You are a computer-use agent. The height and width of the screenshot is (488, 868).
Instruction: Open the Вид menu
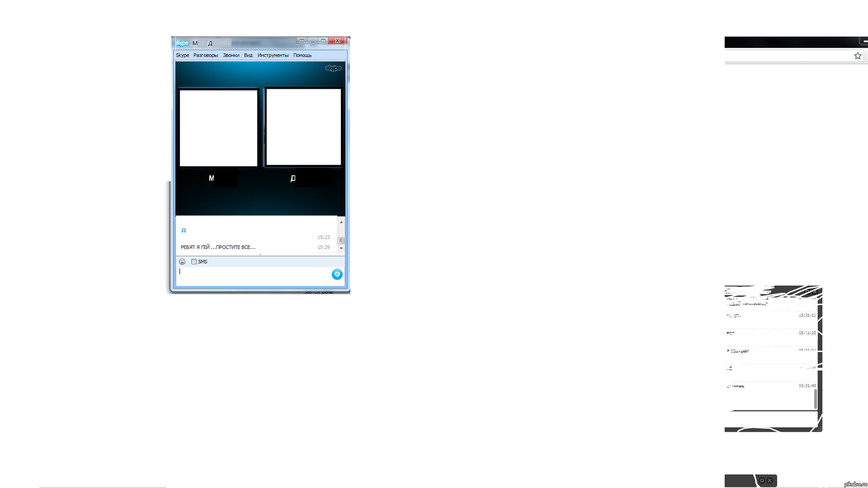[248, 55]
